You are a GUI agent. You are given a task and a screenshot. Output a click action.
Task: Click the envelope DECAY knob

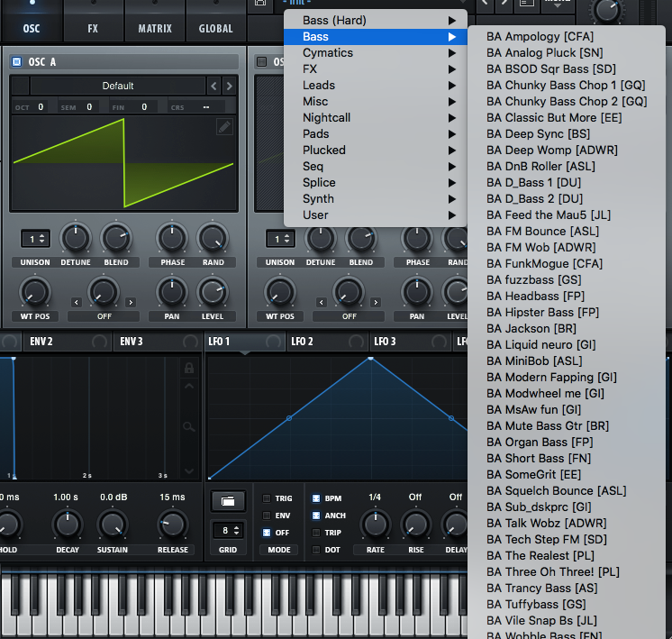[68, 524]
